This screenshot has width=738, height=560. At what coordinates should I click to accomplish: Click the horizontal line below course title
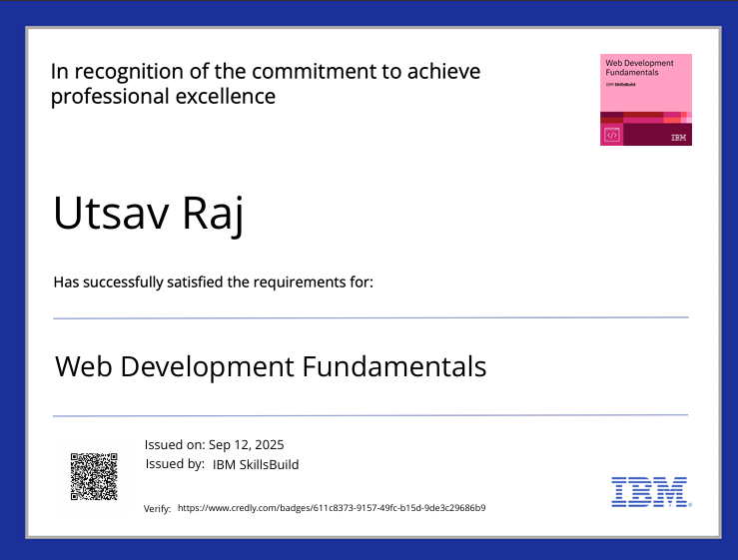pyautogui.click(x=369, y=414)
